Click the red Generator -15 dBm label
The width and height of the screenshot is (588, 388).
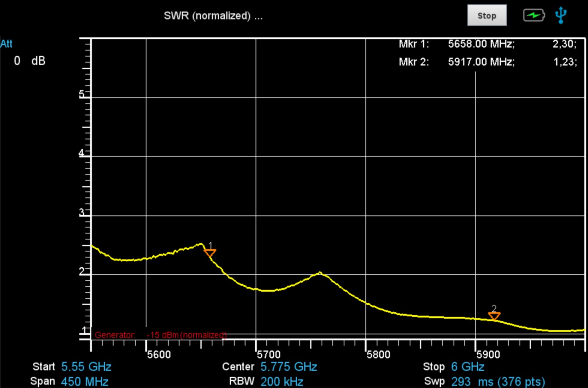pyautogui.click(x=160, y=335)
